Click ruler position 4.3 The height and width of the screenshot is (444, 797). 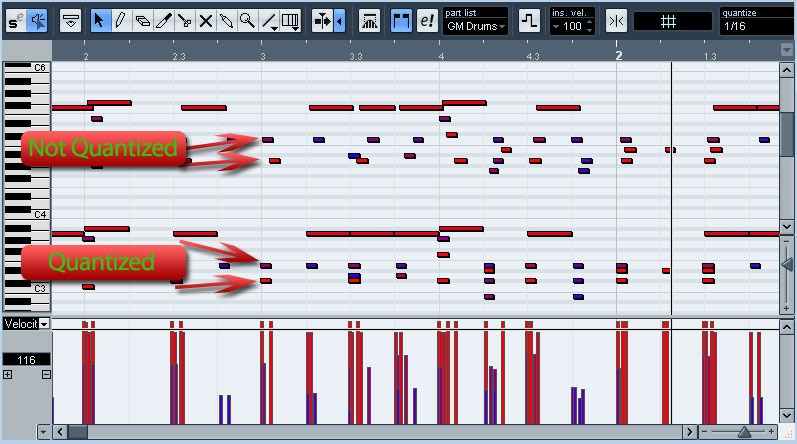pyautogui.click(x=533, y=56)
